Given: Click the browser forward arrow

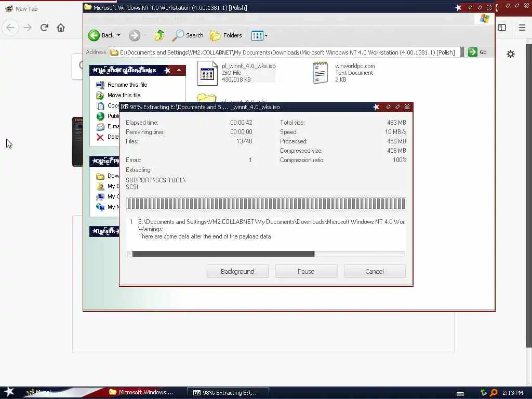Looking at the screenshot, I should 28,28.
